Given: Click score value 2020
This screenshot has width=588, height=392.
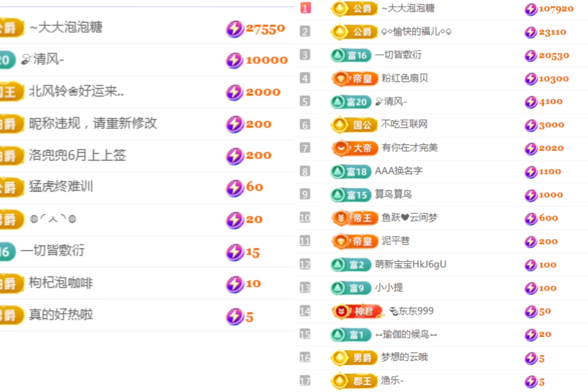Looking at the screenshot, I should (551, 148).
